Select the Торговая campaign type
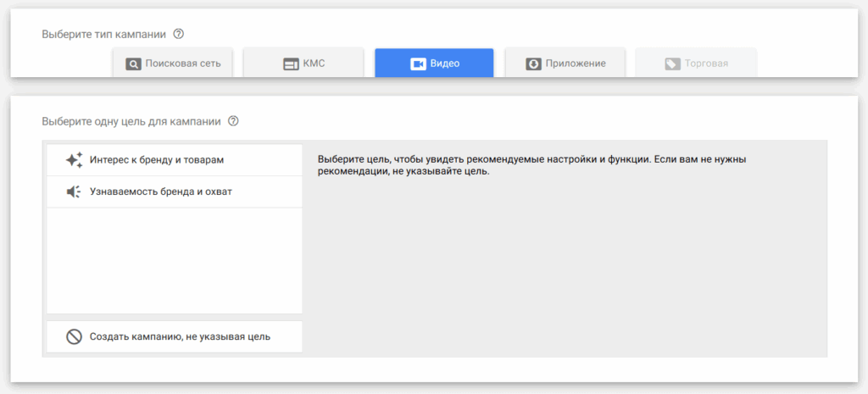Viewport: 868px width, 394px height. [697, 63]
